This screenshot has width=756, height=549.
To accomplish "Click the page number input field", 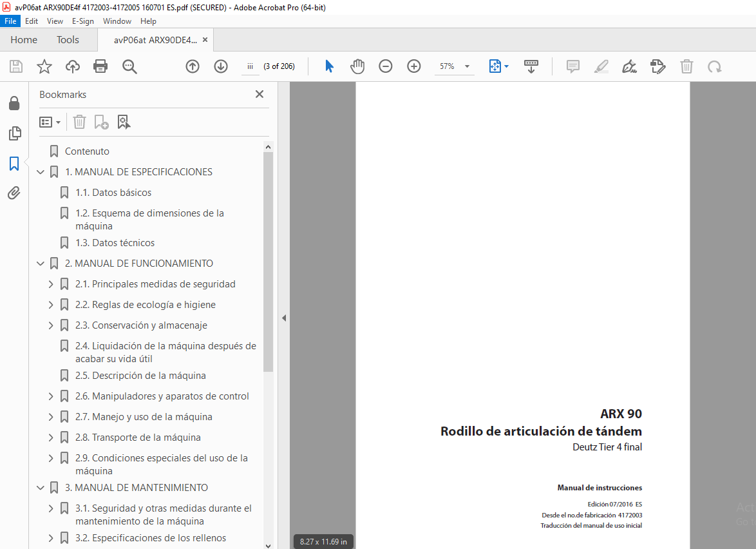I will coord(250,66).
